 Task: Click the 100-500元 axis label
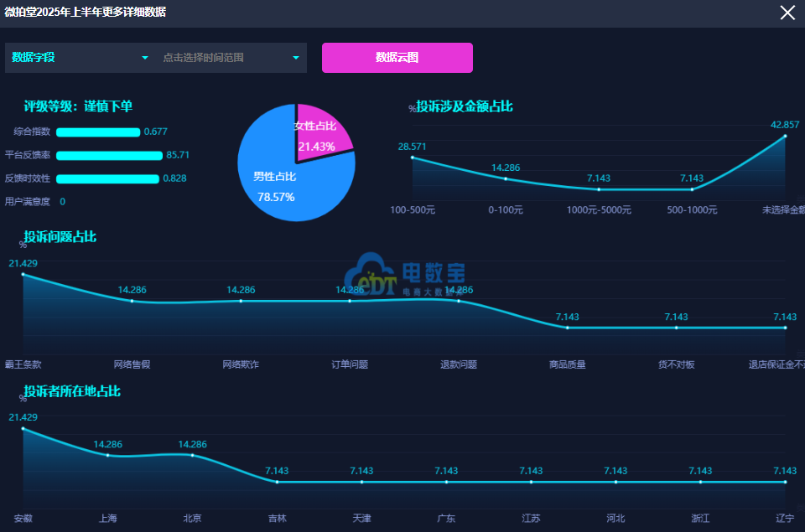[413, 209]
